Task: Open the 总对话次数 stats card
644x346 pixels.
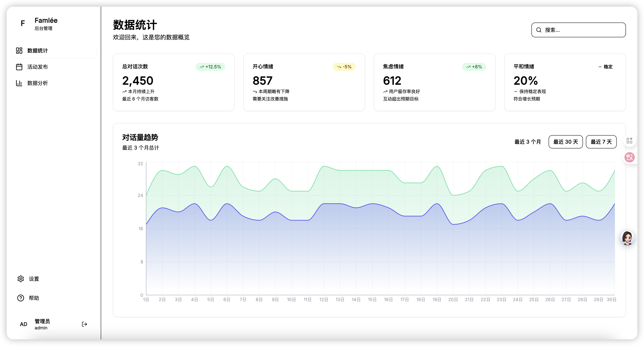Action: coord(173,82)
